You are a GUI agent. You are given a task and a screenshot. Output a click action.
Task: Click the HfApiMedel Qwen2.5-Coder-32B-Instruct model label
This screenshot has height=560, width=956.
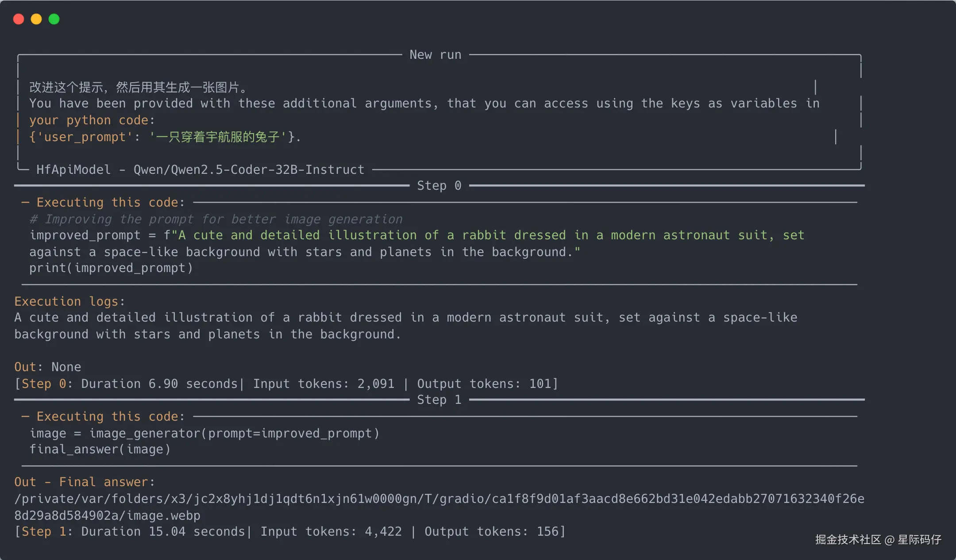[x=200, y=170]
